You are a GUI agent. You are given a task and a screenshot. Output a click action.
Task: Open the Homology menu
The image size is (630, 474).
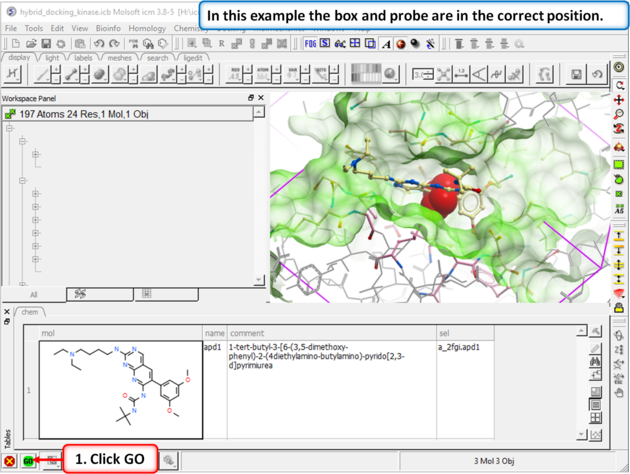pos(147,29)
